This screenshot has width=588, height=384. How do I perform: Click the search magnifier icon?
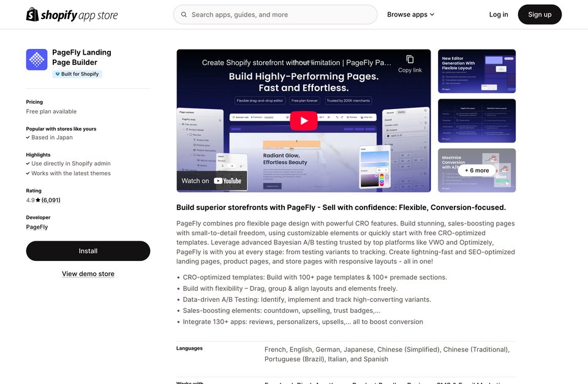click(x=184, y=15)
